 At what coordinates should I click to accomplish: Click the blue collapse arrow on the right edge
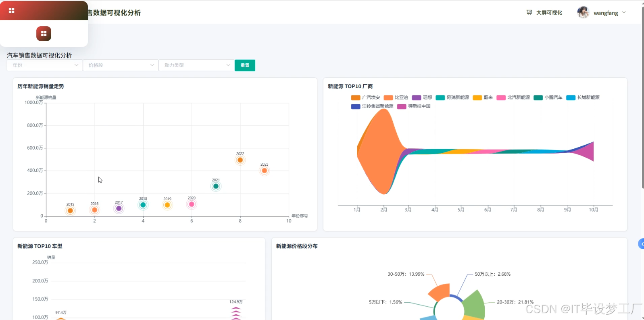click(641, 244)
